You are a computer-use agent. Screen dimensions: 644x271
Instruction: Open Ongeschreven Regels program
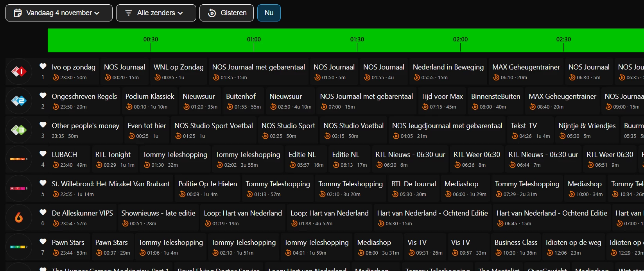pos(85,101)
